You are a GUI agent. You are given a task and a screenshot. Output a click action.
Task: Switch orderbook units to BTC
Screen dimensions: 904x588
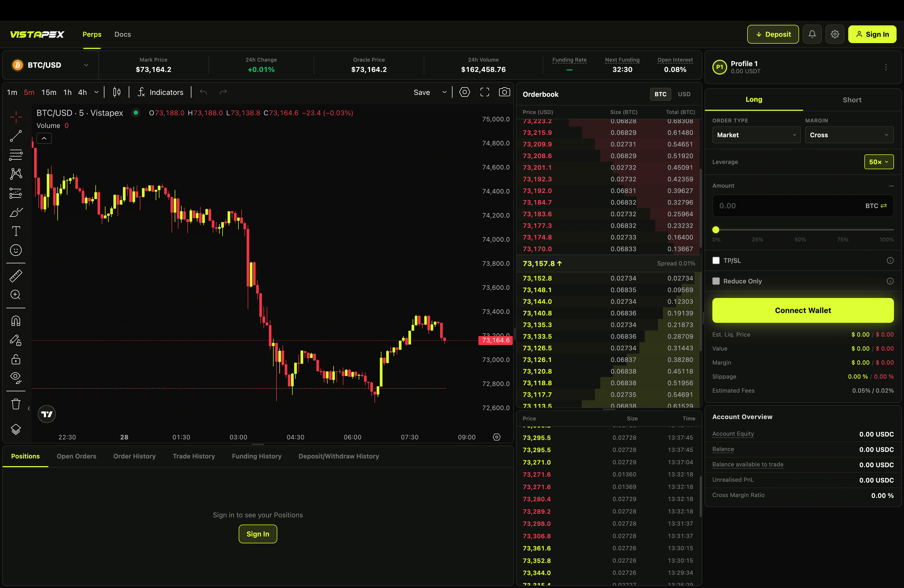pyautogui.click(x=660, y=94)
